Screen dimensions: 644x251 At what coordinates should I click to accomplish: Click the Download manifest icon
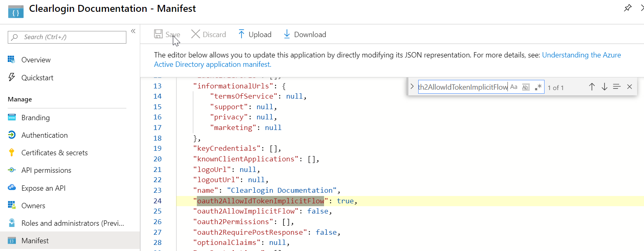click(287, 34)
